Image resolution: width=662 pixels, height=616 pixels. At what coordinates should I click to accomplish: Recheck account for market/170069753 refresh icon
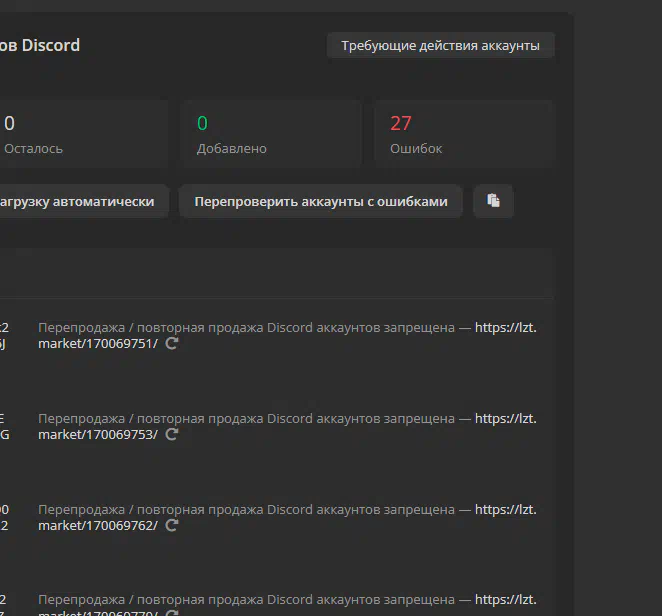(x=171, y=434)
